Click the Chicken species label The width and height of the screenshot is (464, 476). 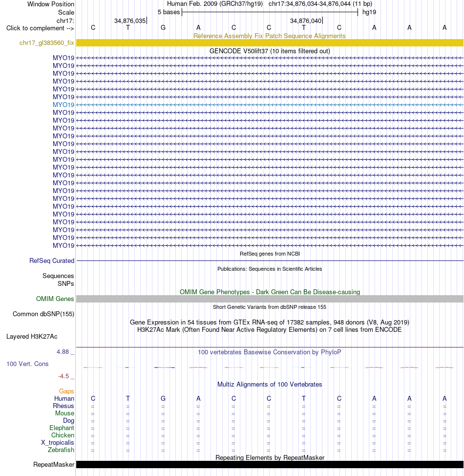63,435
